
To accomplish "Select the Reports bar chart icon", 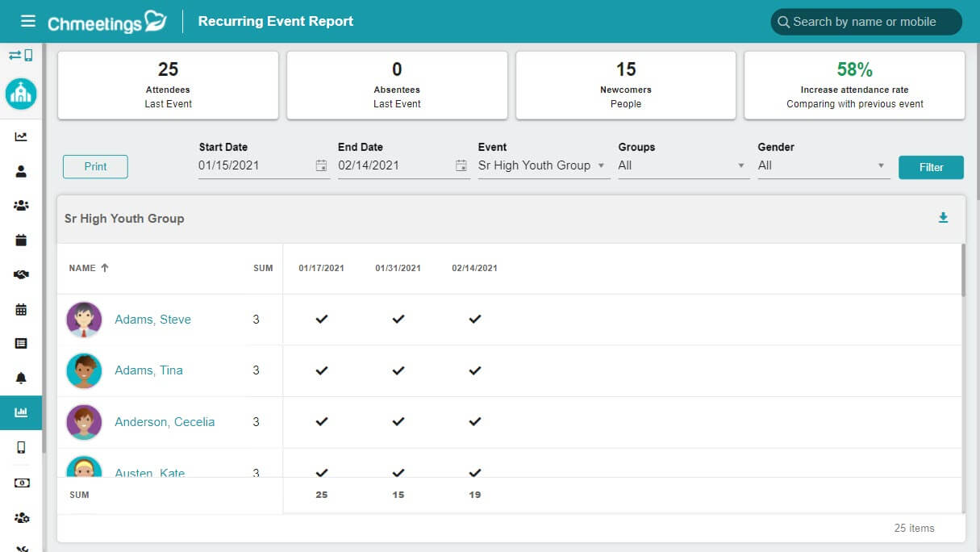I will pos(20,412).
